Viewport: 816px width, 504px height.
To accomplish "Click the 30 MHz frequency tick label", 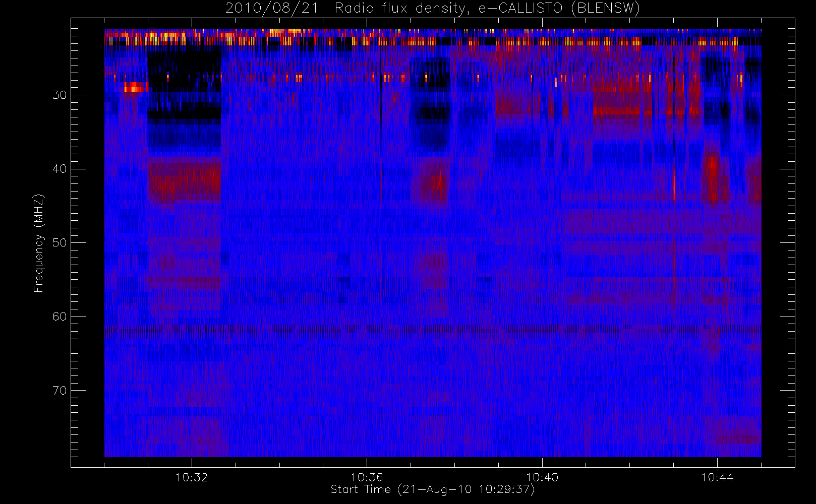I will (x=60, y=95).
